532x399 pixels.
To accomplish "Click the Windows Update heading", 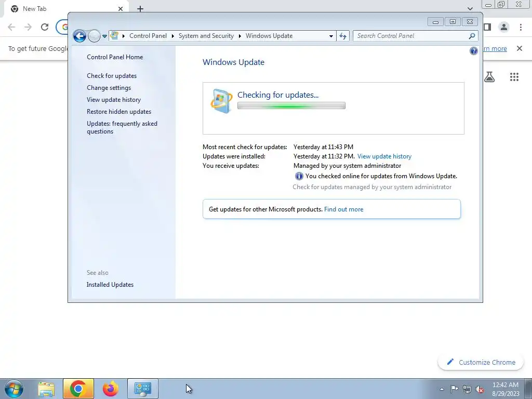I will coord(233,62).
